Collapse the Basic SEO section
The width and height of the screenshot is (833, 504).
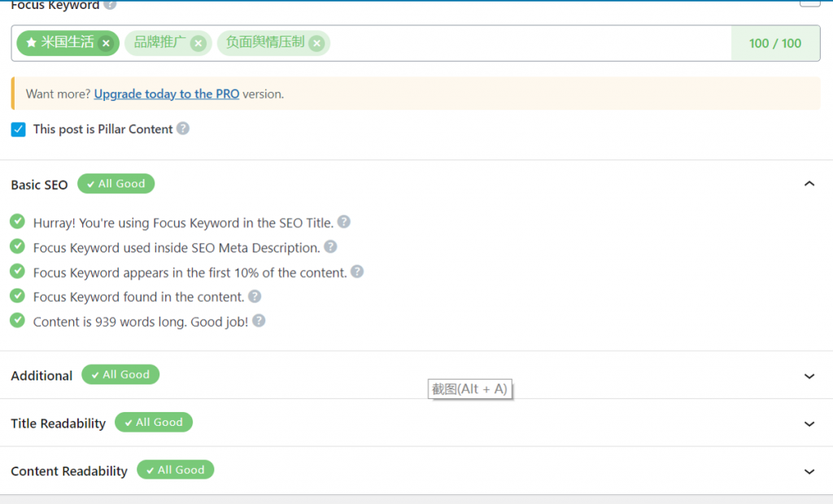809,184
